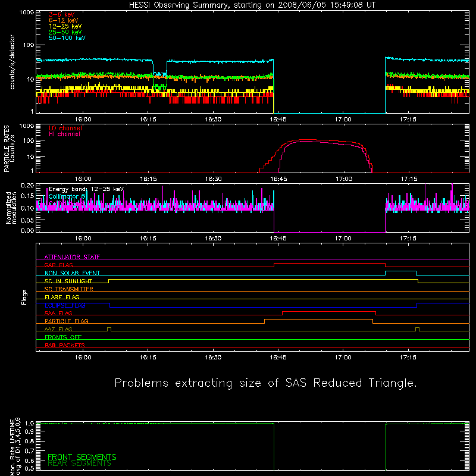
Task: Click 16:30 tick label under flags plot
Action: (213, 358)
